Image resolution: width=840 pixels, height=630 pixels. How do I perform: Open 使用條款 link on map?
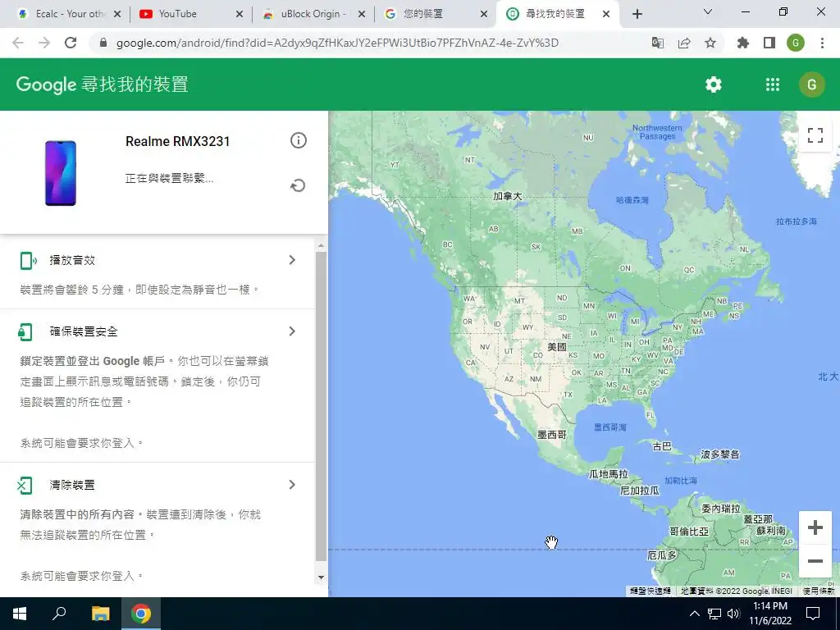coord(818,591)
